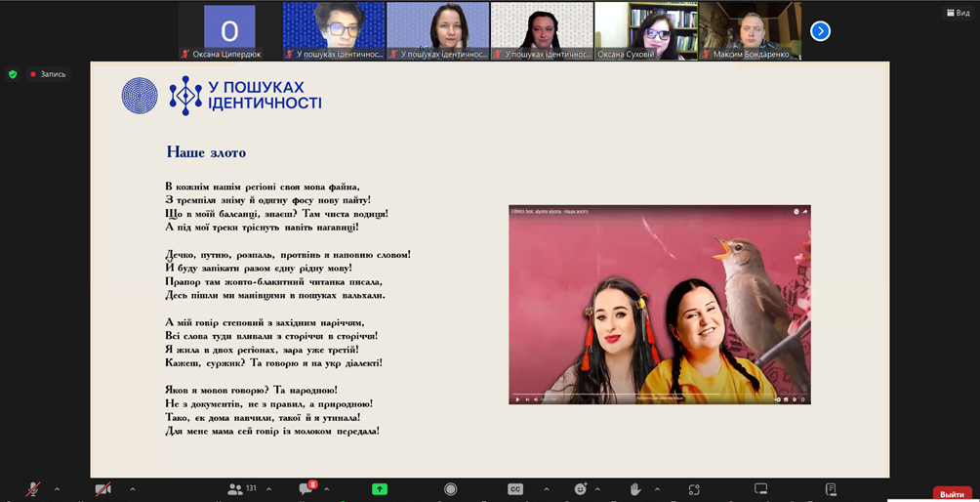Select Максим Бондаренко video thumbnail
Viewport: 980px width, 502px height.
click(750, 31)
